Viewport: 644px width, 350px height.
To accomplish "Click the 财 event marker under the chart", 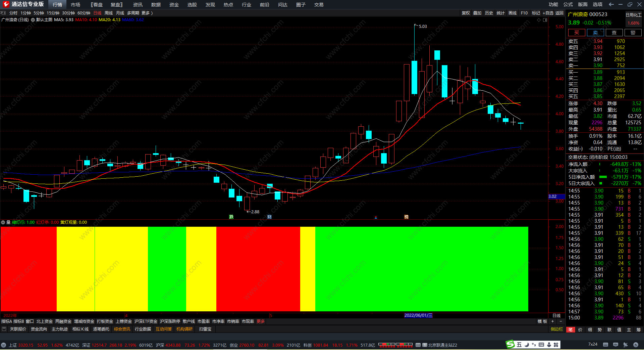I will click(x=269, y=217).
